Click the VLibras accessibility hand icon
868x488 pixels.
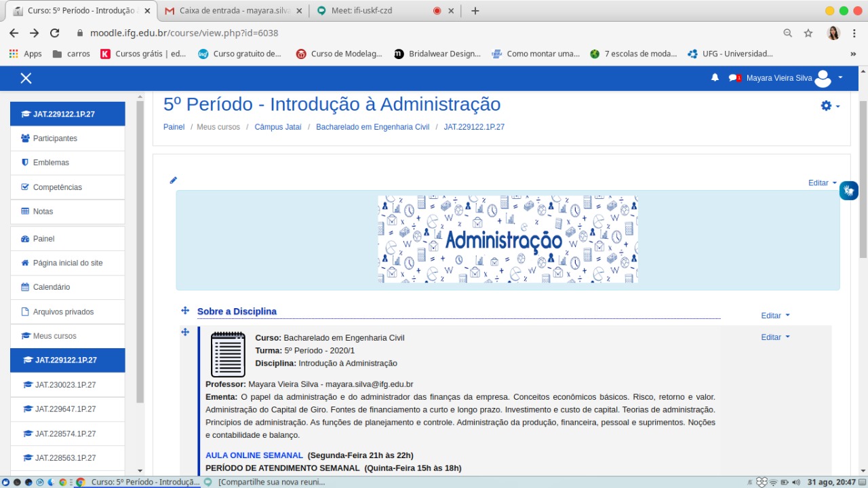point(848,191)
